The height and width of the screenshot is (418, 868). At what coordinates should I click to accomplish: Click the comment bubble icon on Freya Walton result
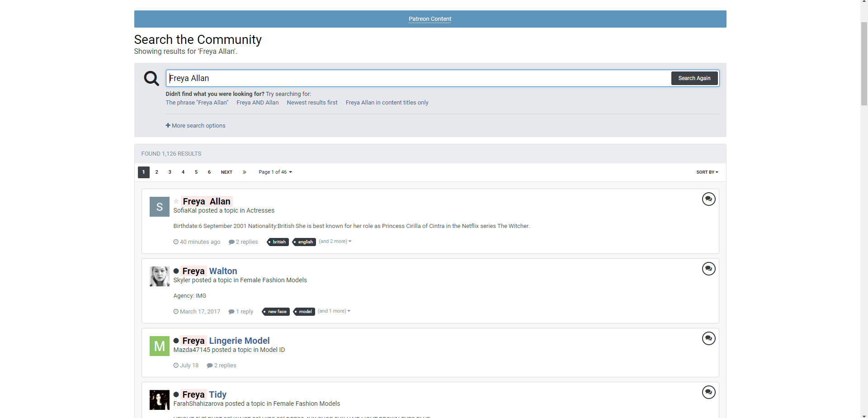(x=708, y=269)
